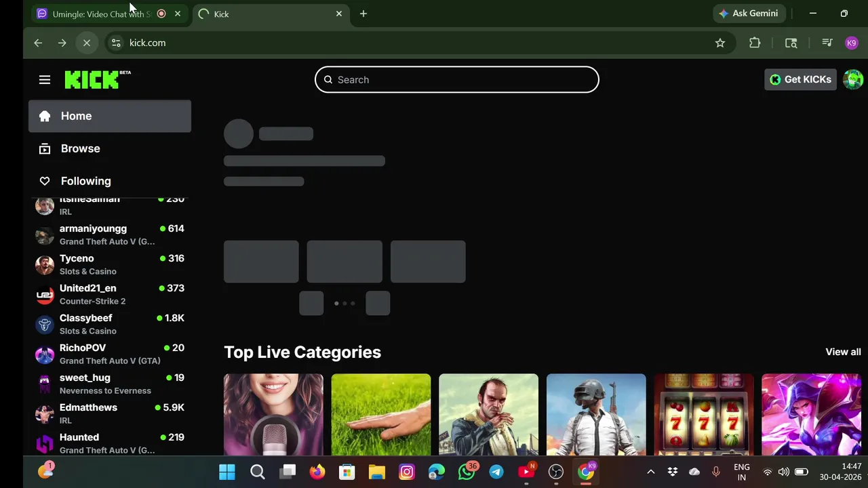Open Classybeef channel in sidebar

click(110, 324)
